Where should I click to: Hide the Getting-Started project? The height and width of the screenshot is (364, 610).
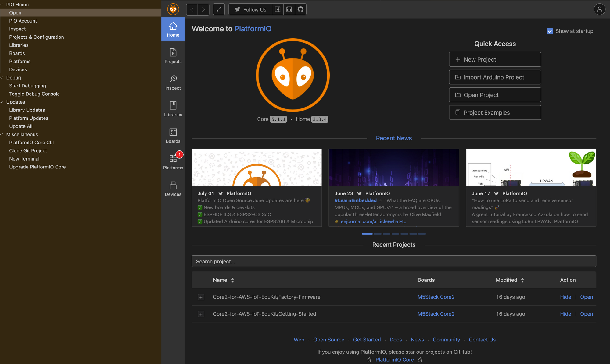[x=565, y=314]
